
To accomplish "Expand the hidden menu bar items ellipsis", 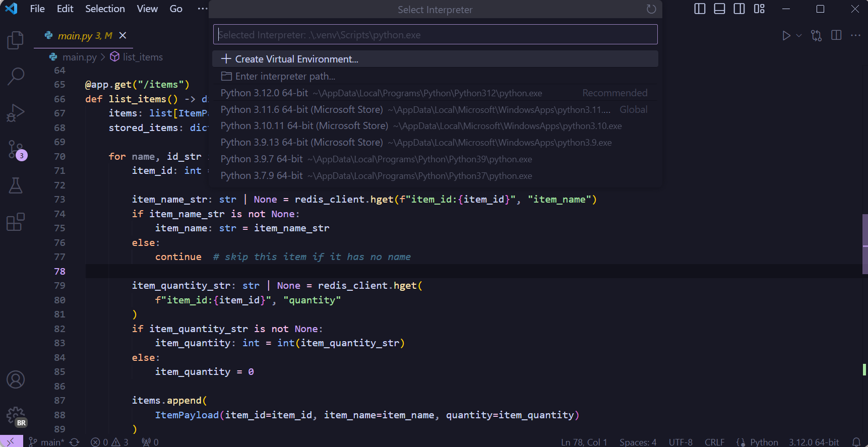I will click(x=202, y=9).
